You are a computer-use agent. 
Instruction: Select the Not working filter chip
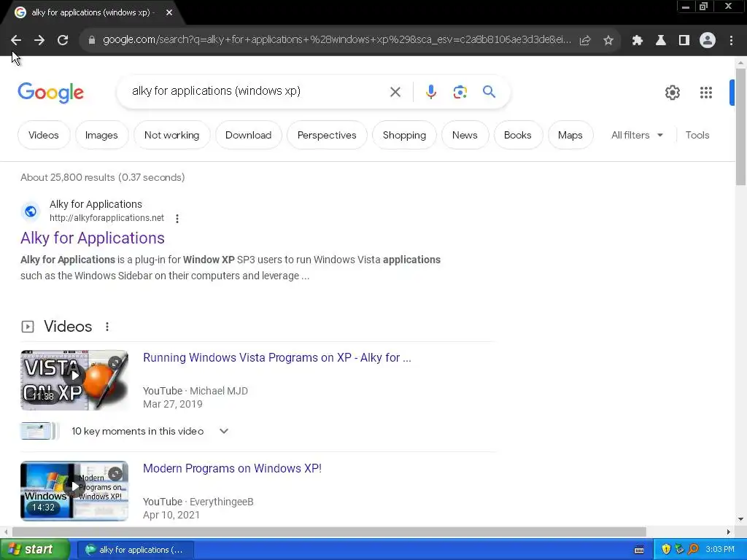click(x=171, y=135)
